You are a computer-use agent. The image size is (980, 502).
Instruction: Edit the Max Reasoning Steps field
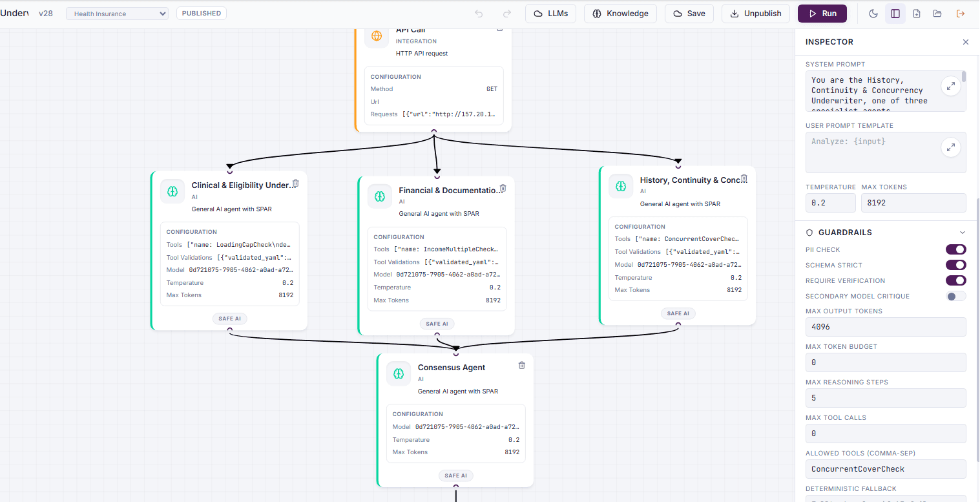tap(886, 398)
